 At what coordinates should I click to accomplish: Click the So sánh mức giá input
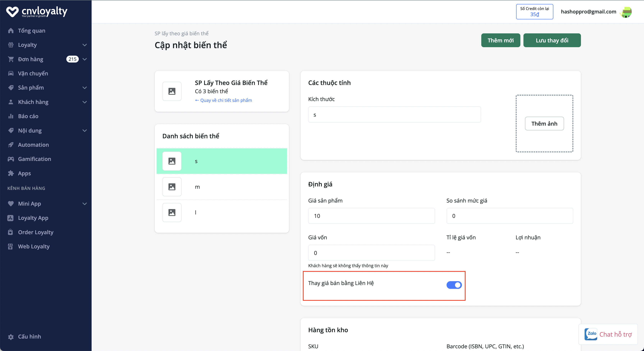point(510,216)
